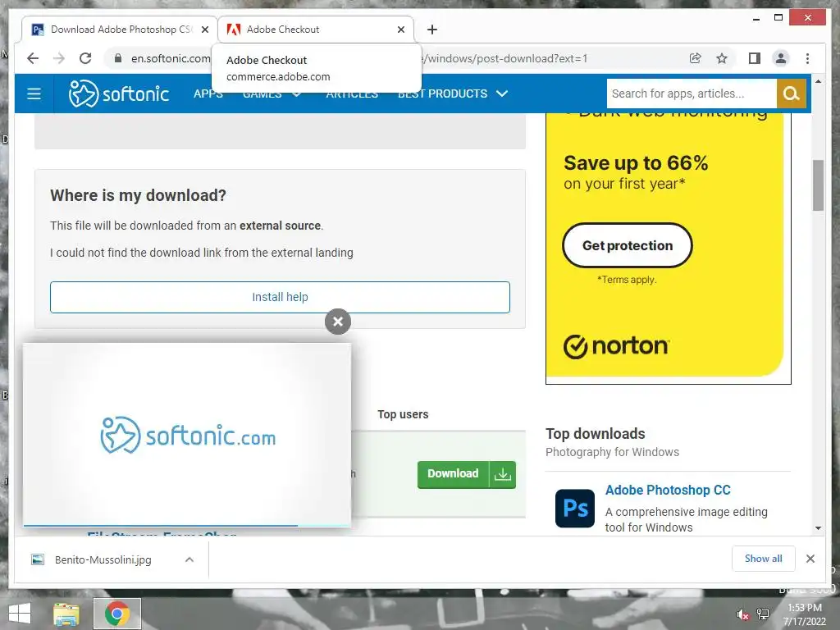Click the norton logo in ad
The height and width of the screenshot is (630, 840).
point(616,346)
